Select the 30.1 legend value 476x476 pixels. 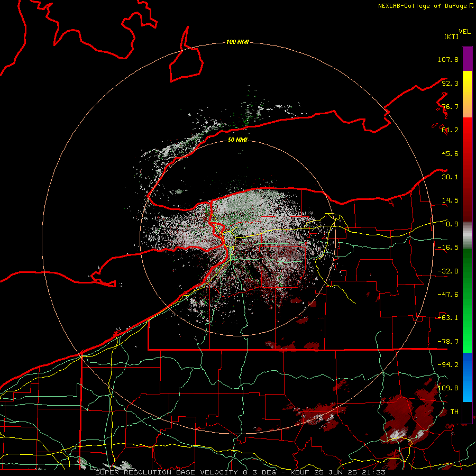point(450,177)
